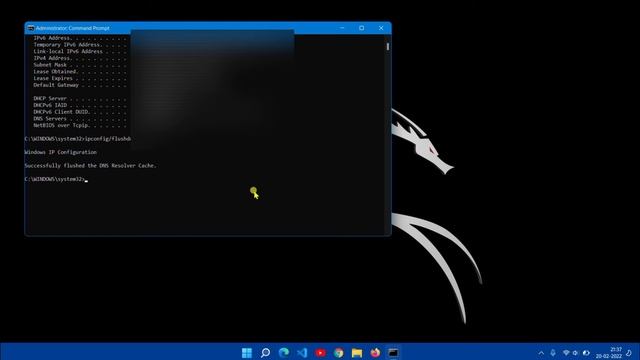
Task: Click the 'Link-local IPv6 Address' line
Action: (80, 51)
